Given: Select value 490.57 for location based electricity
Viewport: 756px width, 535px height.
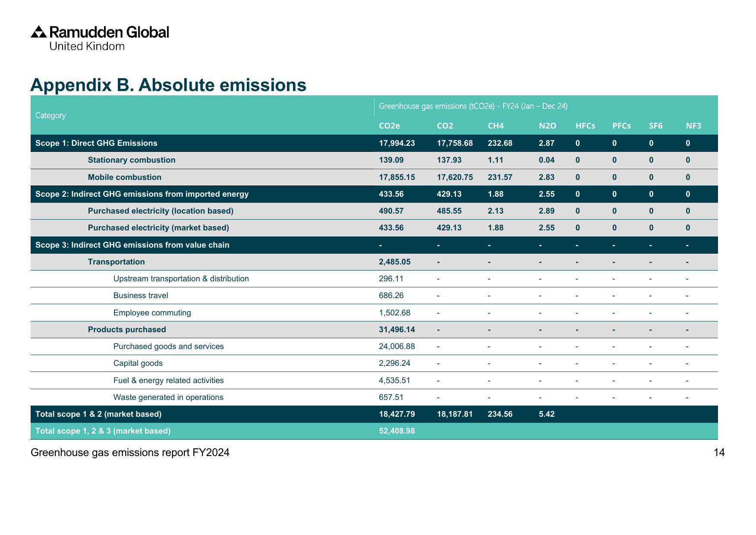Looking at the screenshot, I should (391, 211).
